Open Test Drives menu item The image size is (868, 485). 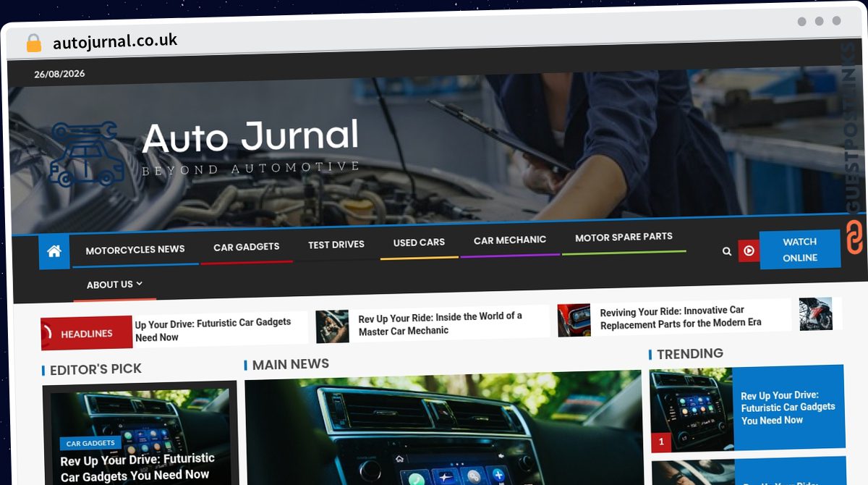pyautogui.click(x=336, y=245)
